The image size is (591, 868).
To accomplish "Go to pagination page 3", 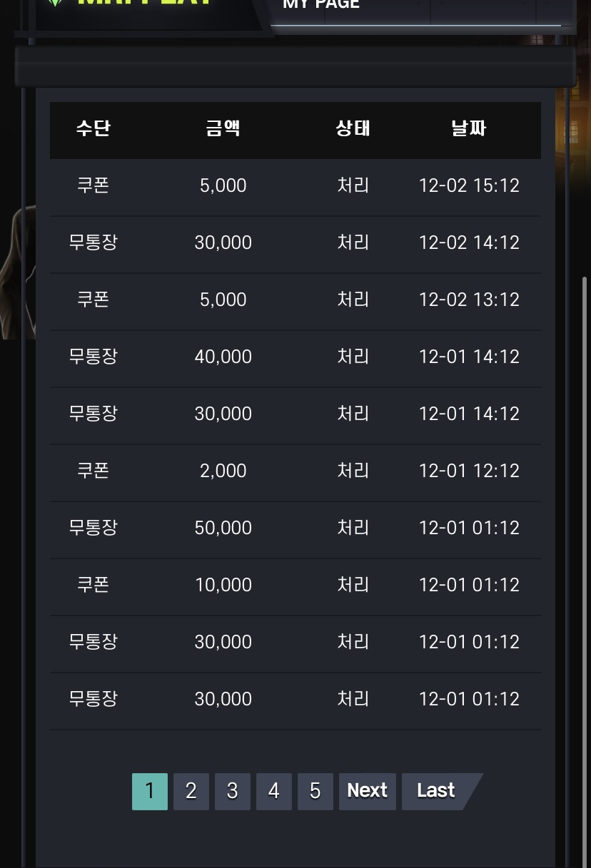I will (233, 791).
